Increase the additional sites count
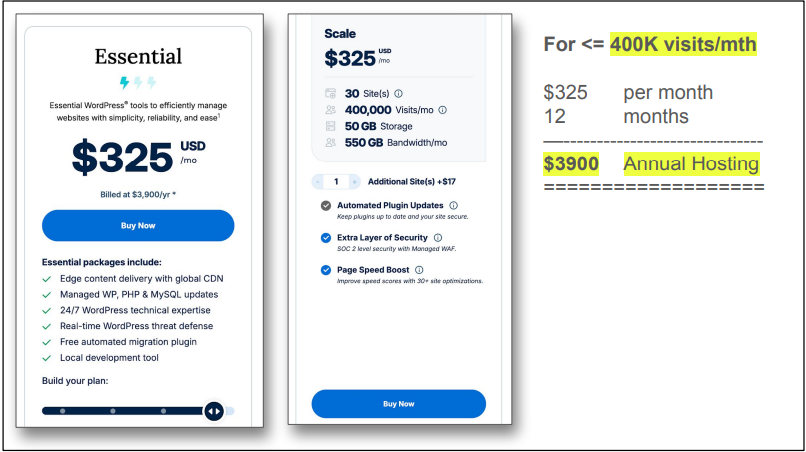 (x=354, y=182)
